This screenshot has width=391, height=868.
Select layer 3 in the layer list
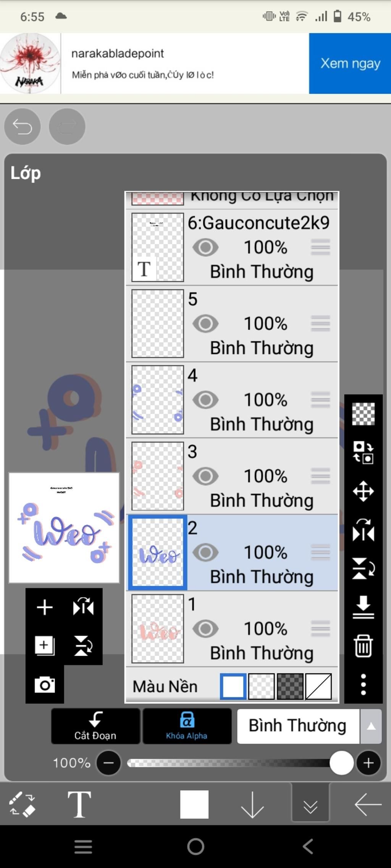pos(232,476)
